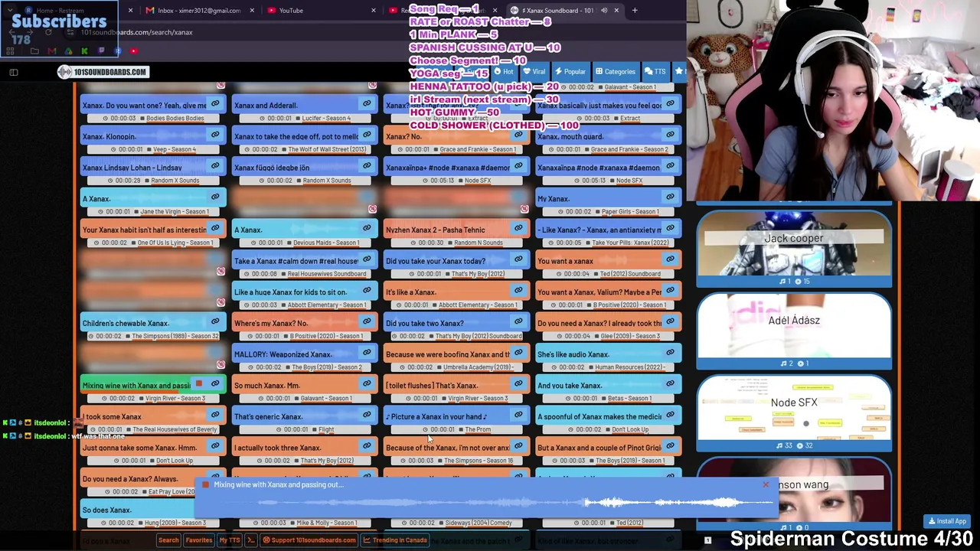Mute the Xanax Soundboard tab audio

[x=603, y=11]
